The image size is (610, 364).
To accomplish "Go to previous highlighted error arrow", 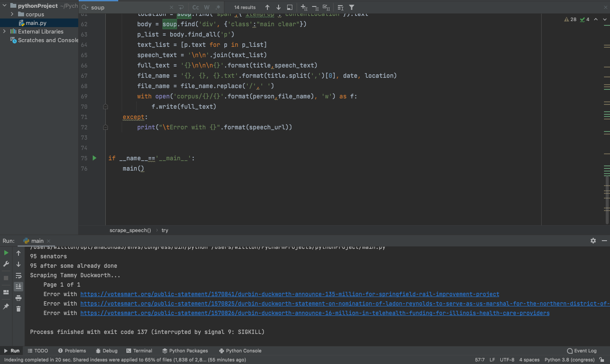I will (596, 19).
